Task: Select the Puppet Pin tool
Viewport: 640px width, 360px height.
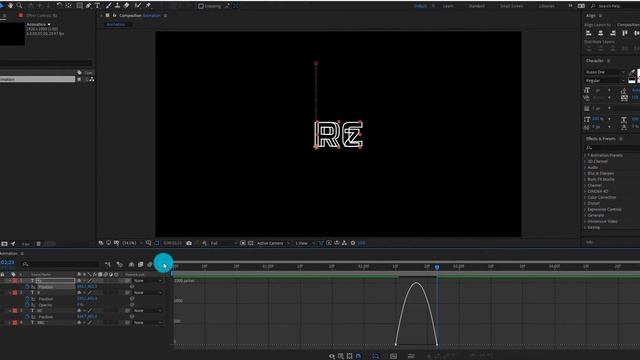Action: tap(148, 6)
